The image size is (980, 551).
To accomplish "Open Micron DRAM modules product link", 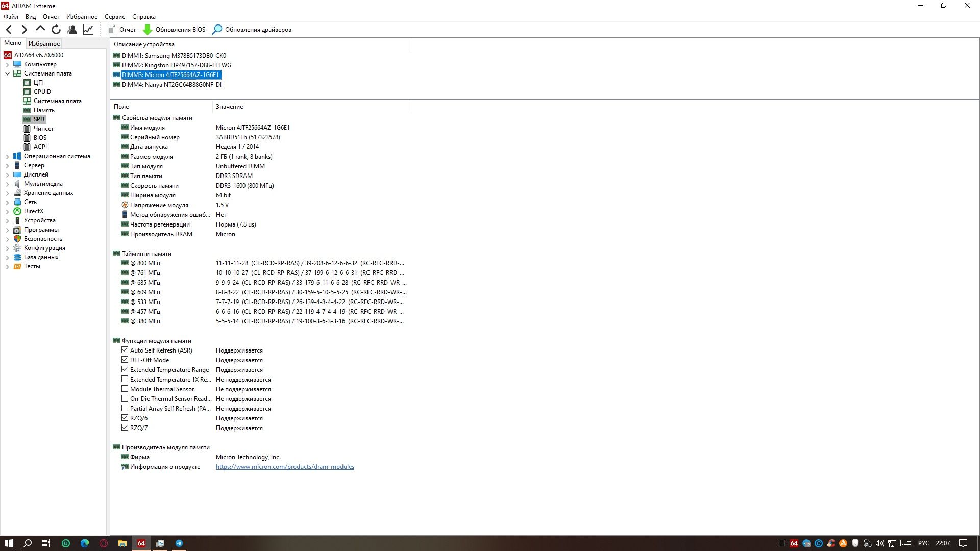I will coord(284,467).
